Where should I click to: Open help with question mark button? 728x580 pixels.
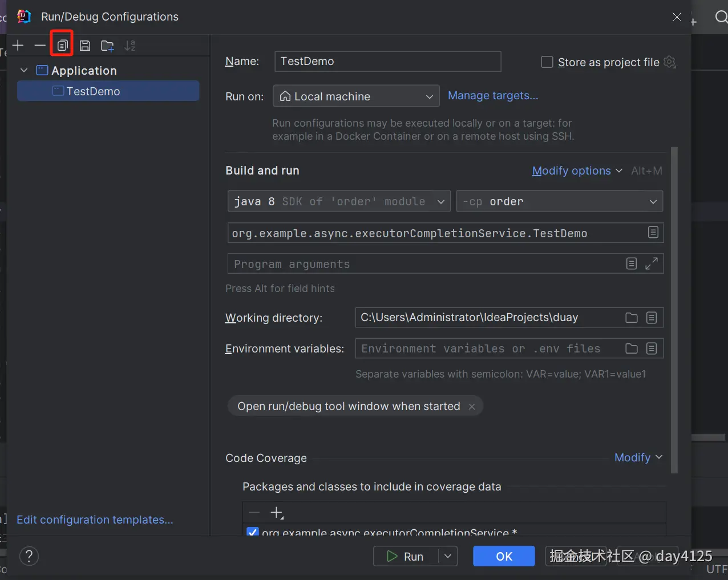tap(29, 556)
